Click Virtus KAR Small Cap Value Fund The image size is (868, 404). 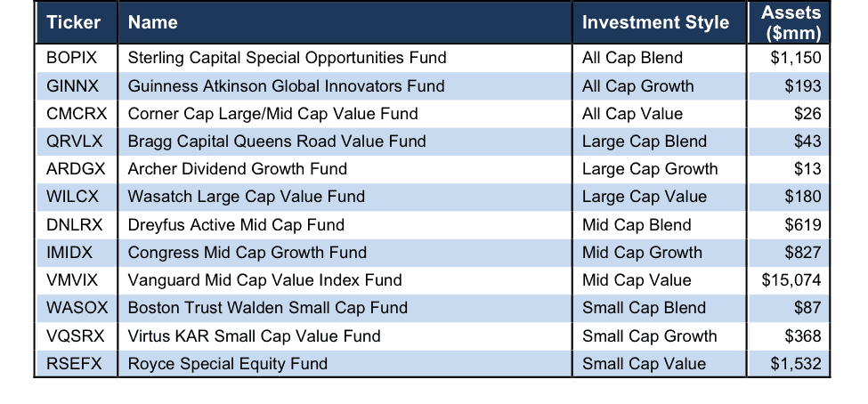(x=254, y=336)
